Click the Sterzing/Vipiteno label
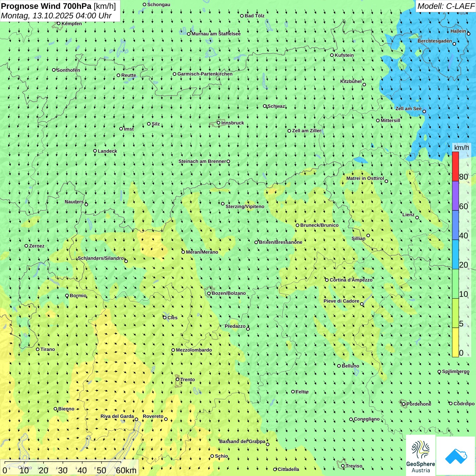This screenshot has height=476, width=476. coord(245,206)
